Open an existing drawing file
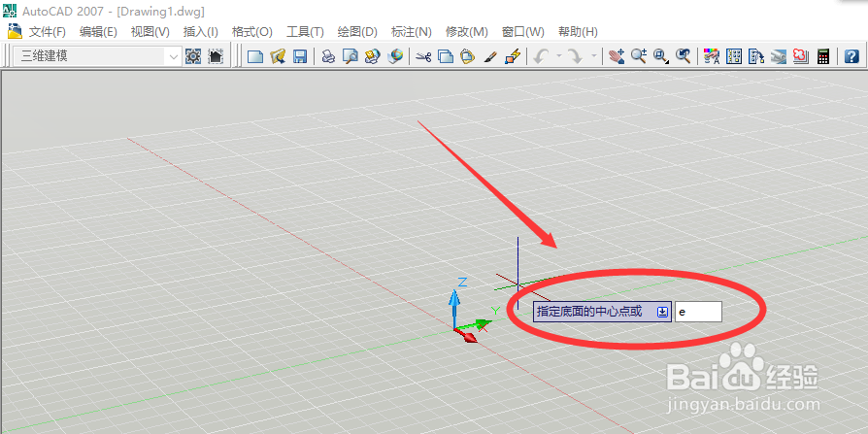The height and width of the screenshot is (434, 868). [x=278, y=56]
